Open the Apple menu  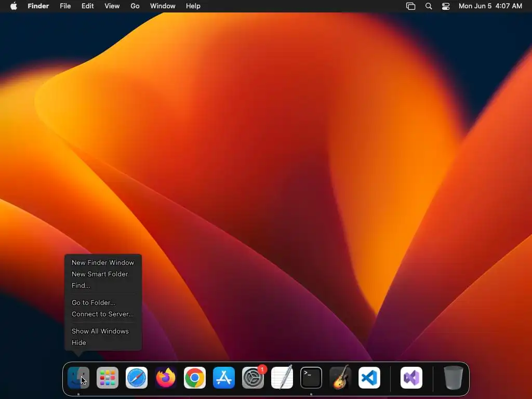(x=14, y=6)
